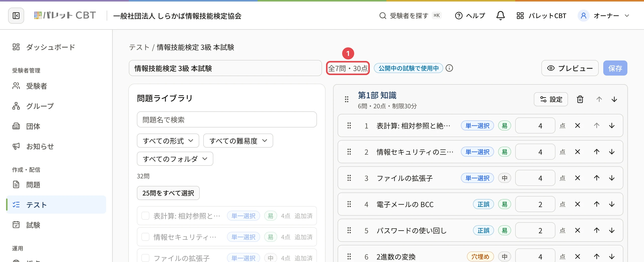Tick the checkbox for library item 情報セキュリティ…
This screenshot has height=262, width=644.
[x=145, y=237]
